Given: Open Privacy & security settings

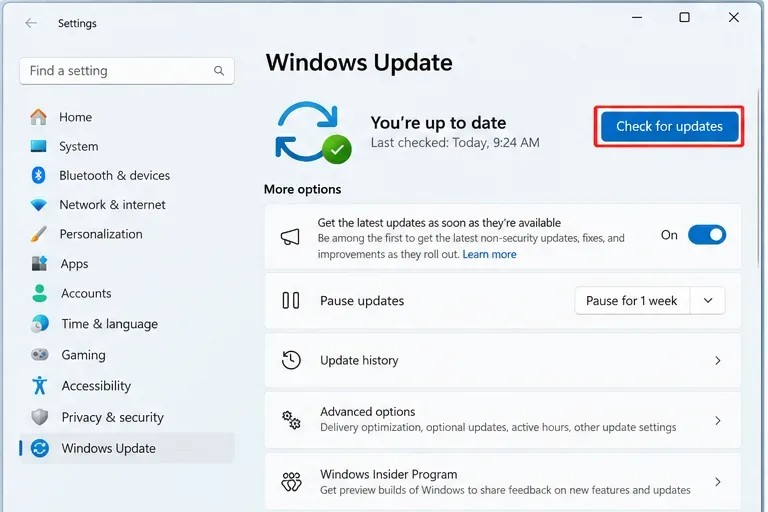Looking at the screenshot, I should point(127,417).
